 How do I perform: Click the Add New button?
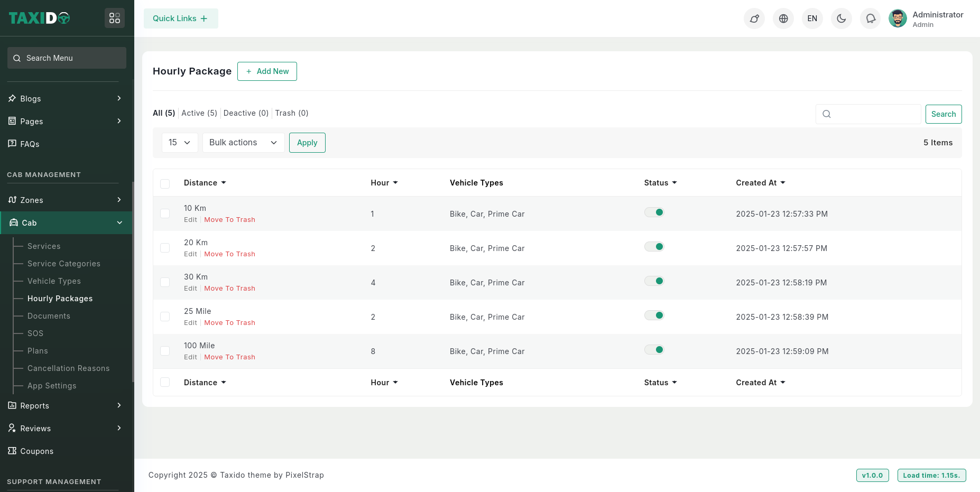point(267,71)
